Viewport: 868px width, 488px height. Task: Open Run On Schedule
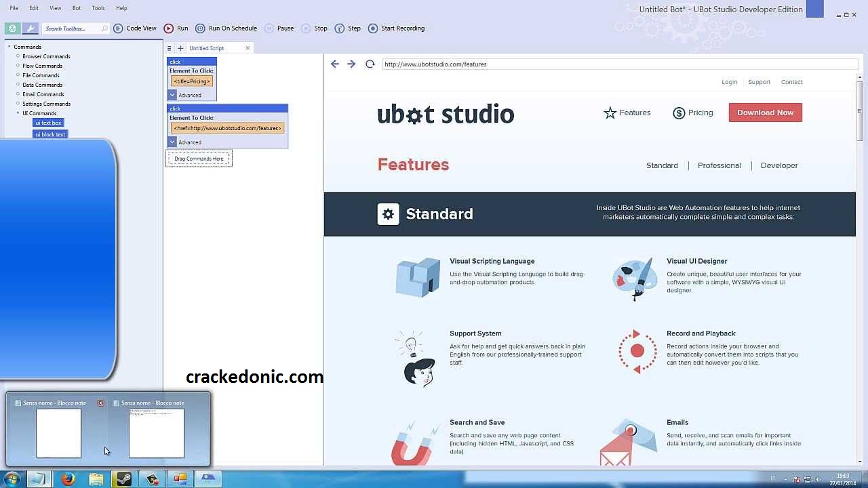pos(226,28)
